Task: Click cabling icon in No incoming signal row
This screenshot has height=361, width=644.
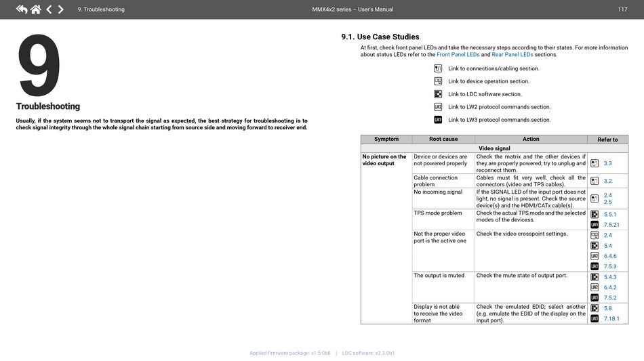Action: point(595,198)
